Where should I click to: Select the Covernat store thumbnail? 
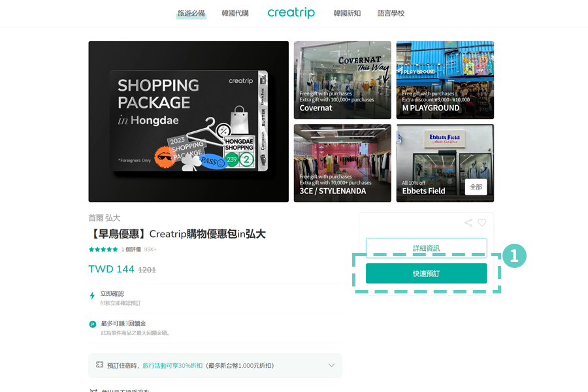pyautogui.click(x=342, y=80)
